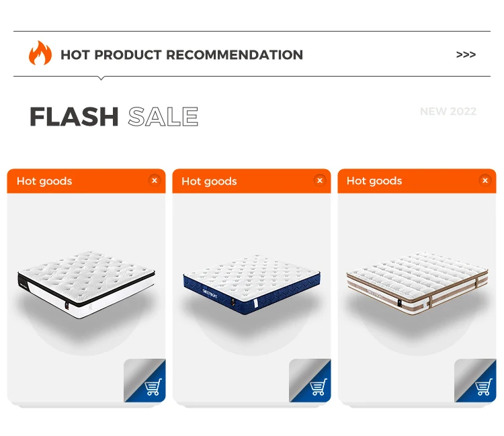Click the orange header bar of third card
Screen dimensions: 504x436
(x=430, y=181)
